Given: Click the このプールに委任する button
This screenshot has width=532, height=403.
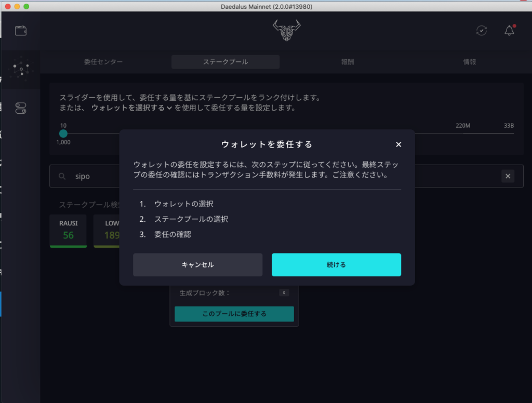Looking at the screenshot, I should click(234, 314).
